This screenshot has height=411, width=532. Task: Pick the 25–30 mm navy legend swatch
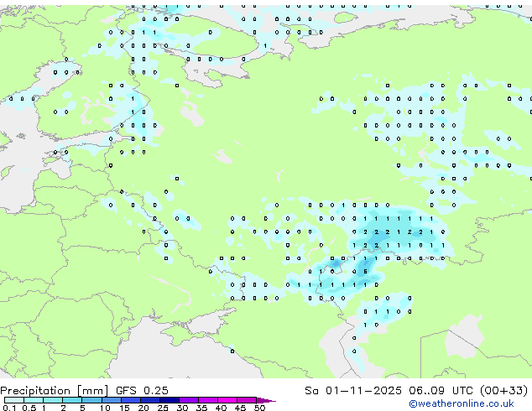169,400
